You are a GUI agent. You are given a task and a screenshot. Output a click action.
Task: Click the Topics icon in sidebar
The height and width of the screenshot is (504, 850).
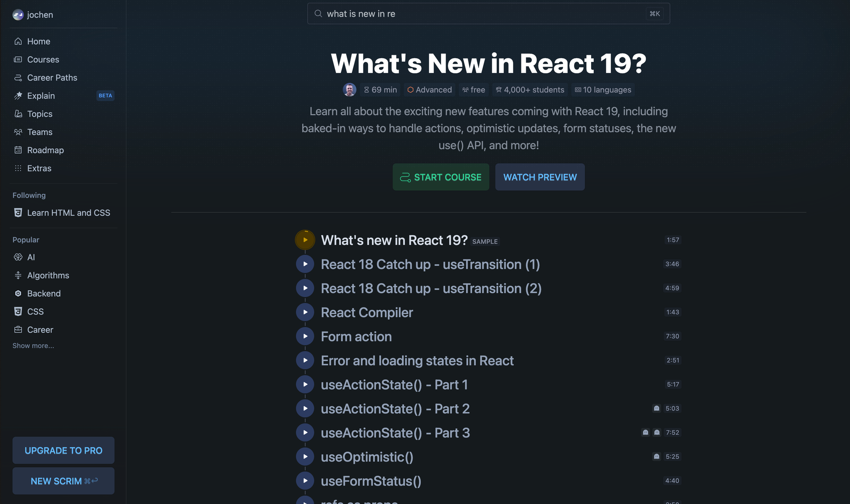pyautogui.click(x=18, y=114)
